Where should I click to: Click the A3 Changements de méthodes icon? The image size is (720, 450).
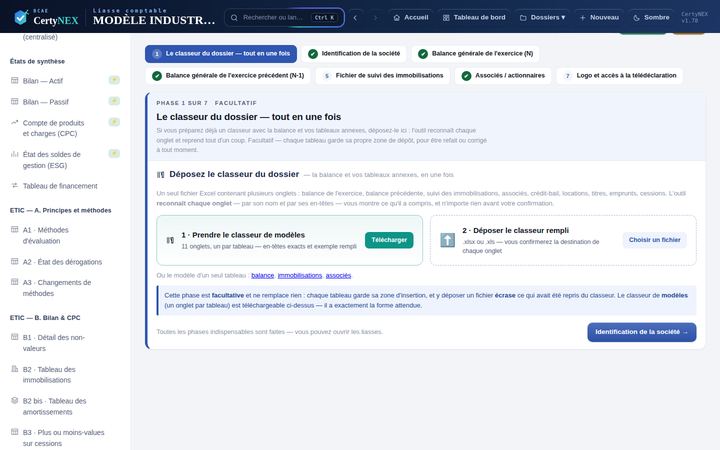[15, 282]
